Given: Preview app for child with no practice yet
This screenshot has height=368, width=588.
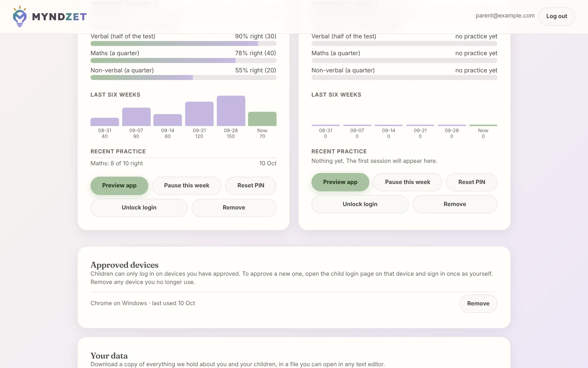Looking at the screenshot, I should [340, 182].
